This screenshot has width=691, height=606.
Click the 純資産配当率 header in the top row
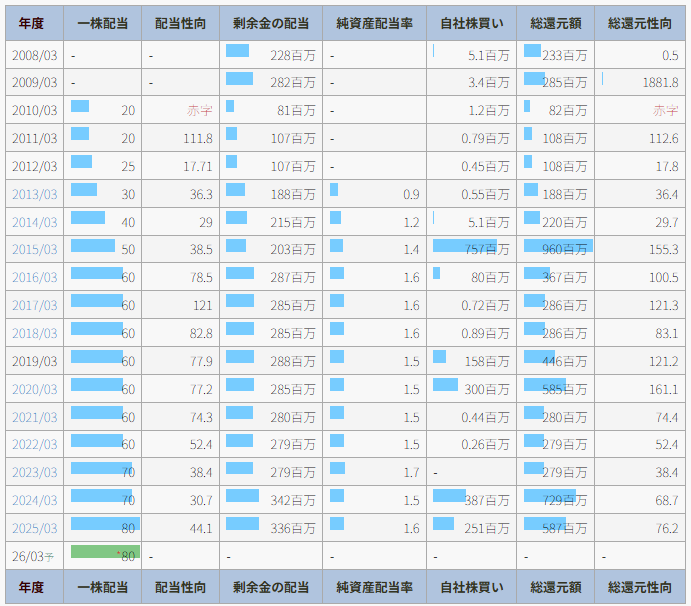coord(374,24)
